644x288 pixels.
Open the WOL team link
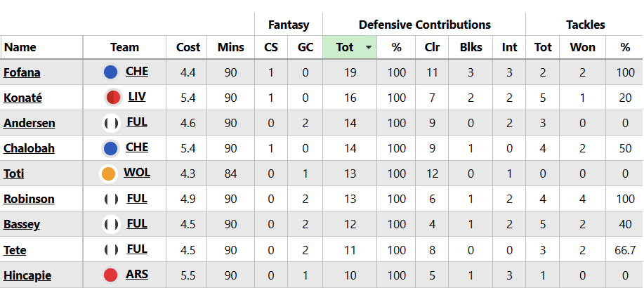[137, 173]
